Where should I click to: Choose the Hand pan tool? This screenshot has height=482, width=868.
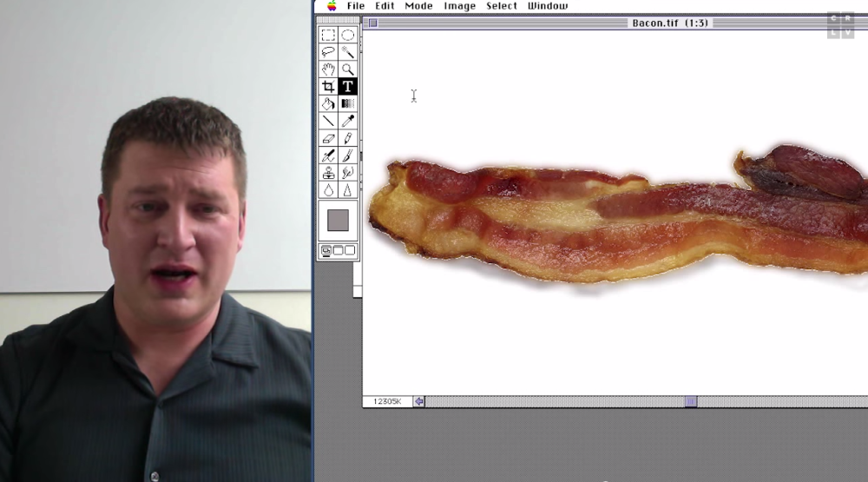pyautogui.click(x=328, y=69)
